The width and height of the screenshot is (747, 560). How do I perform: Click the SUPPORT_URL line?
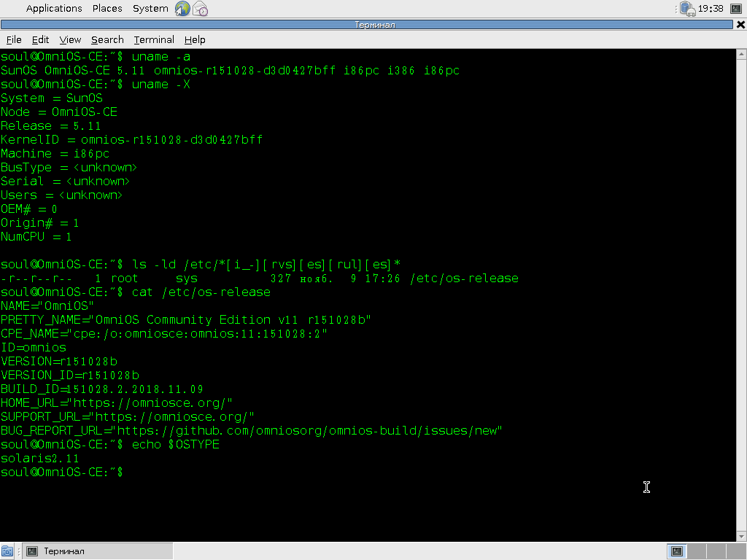point(128,416)
